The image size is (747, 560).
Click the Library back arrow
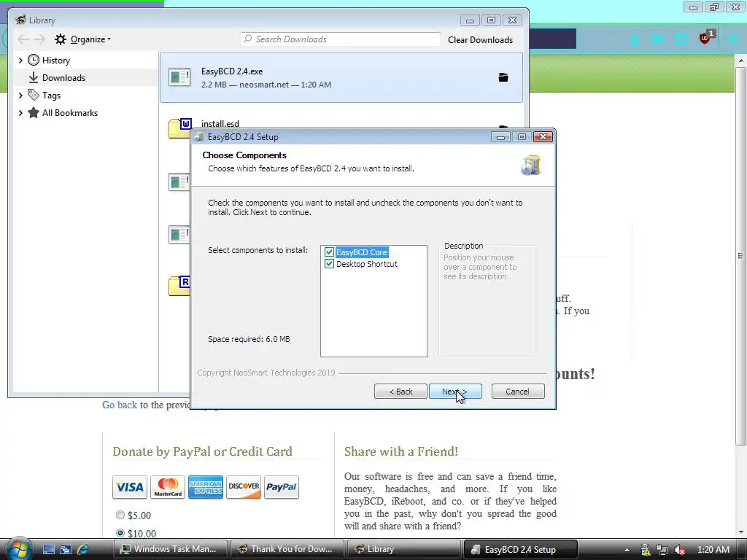tap(23, 39)
